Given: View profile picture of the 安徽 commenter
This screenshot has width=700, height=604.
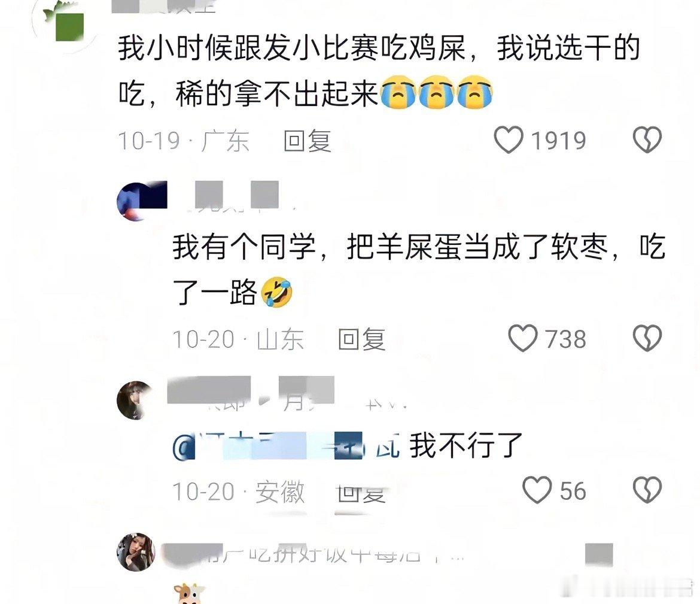Looking at the screenshot, I should 136,400.
